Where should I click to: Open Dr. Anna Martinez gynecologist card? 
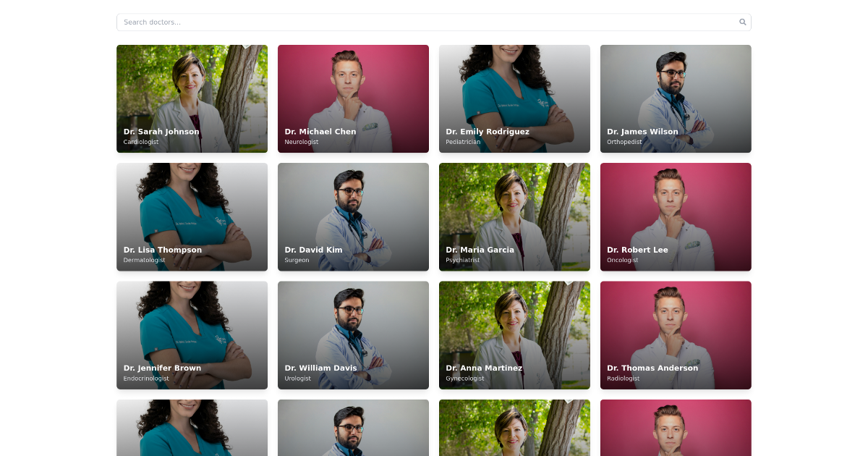[x=514, y=335]
